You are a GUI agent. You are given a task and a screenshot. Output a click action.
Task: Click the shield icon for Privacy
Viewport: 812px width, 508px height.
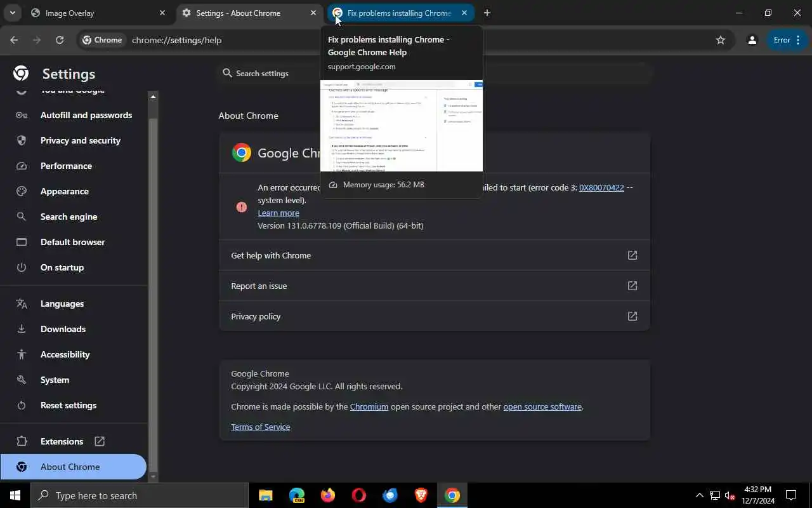22,140
